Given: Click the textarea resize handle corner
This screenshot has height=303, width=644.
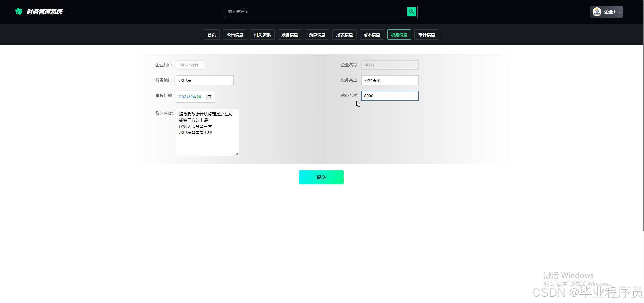Looking at the screenshot, I should [x=237, y=154].
